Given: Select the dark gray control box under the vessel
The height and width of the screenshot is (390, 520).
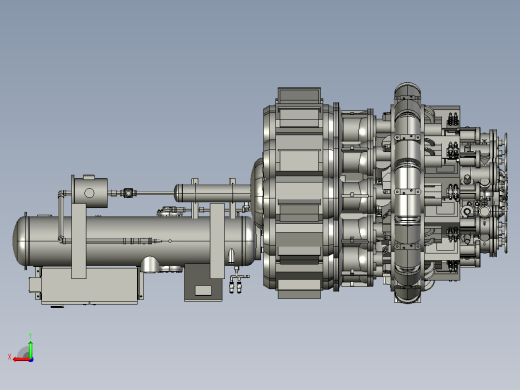Looking at the screenshot, I should click(x=203, y=283).
